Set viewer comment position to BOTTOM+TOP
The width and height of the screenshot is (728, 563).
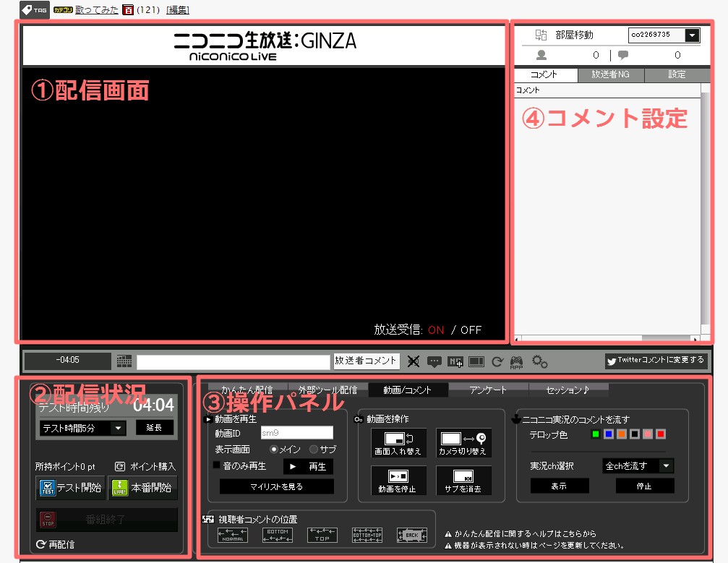pos(367,535)
